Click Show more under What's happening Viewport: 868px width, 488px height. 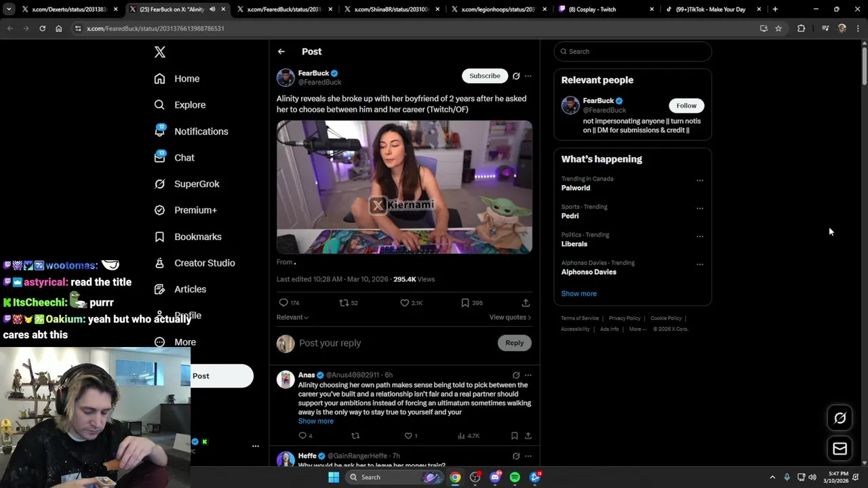pyautogui.click(x=579, y=293)
